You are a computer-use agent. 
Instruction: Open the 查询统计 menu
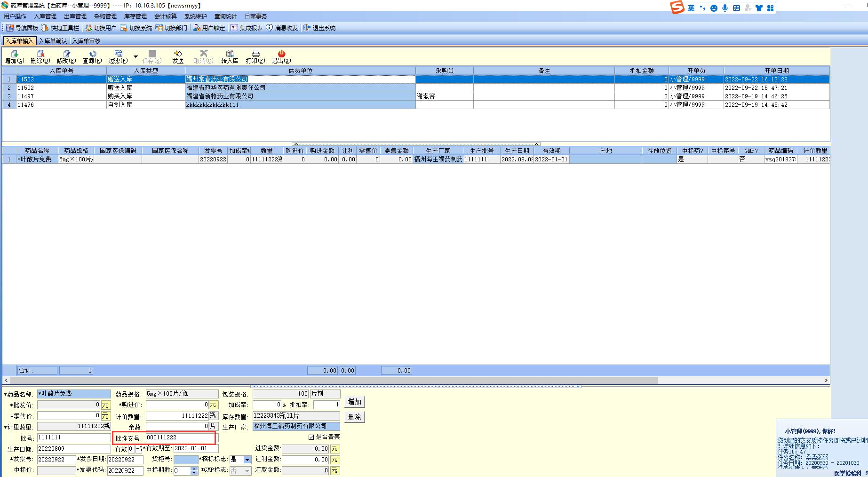pyautogui.click(x=226, y=16)
